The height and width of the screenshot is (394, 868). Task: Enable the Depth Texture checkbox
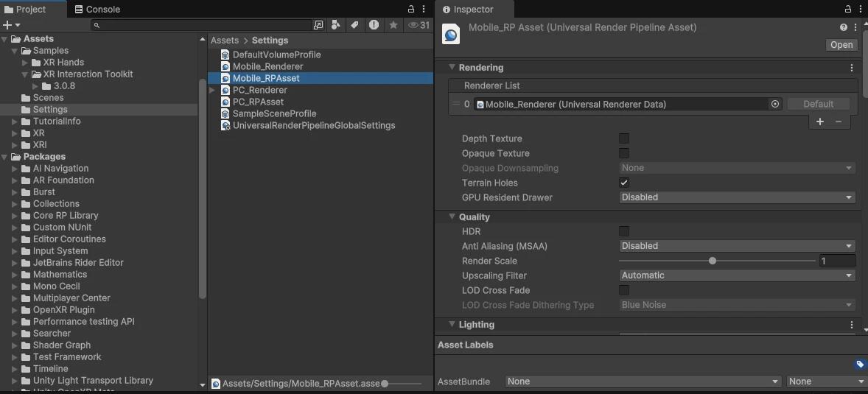click(624, 138)
